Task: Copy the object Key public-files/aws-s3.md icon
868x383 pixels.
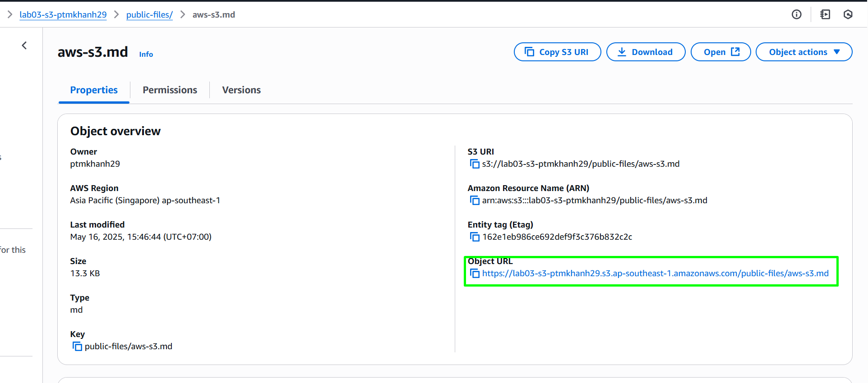Action: [x=77, y=347]
